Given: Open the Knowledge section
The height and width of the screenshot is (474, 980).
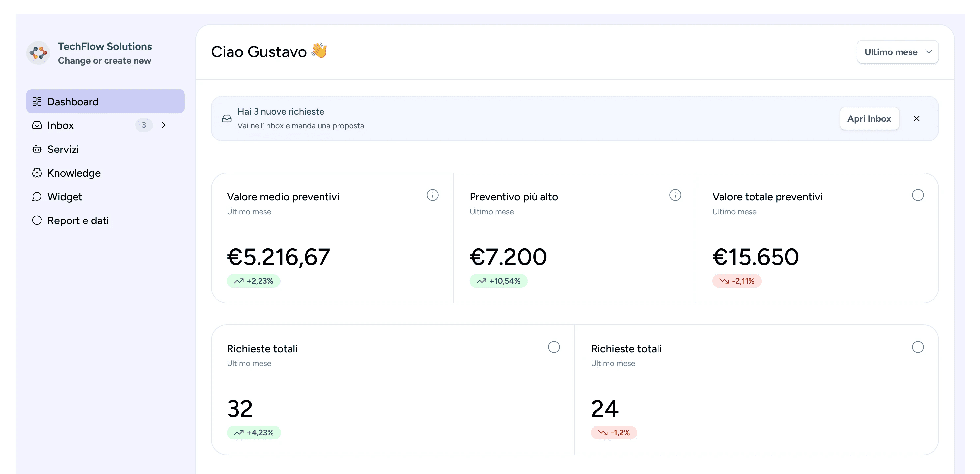Looking at the screenshot, I should click(74, 173).
